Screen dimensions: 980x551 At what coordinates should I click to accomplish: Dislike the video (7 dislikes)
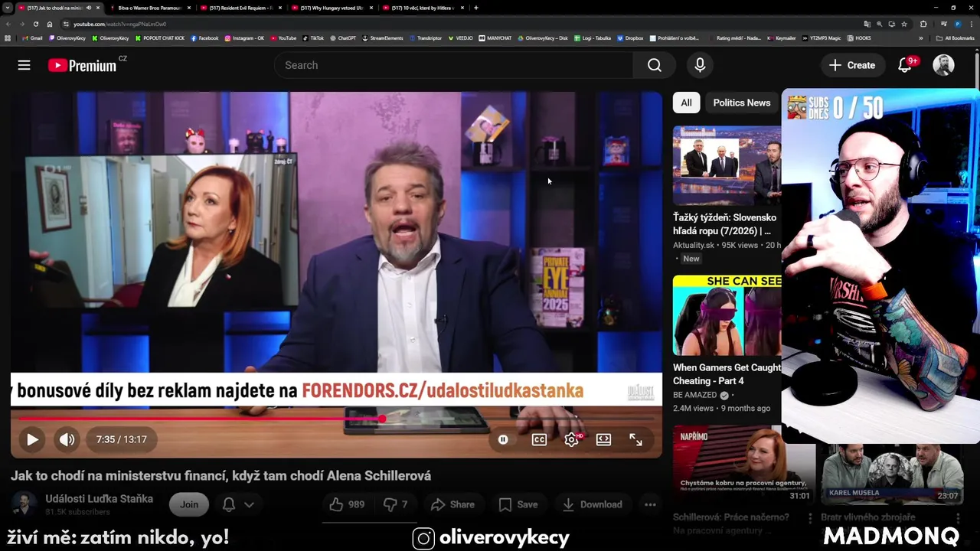point(395,504)
